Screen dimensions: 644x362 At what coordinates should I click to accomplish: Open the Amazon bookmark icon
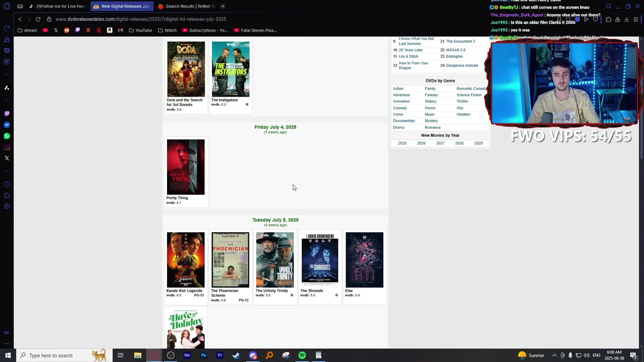(x=109, y=30)
